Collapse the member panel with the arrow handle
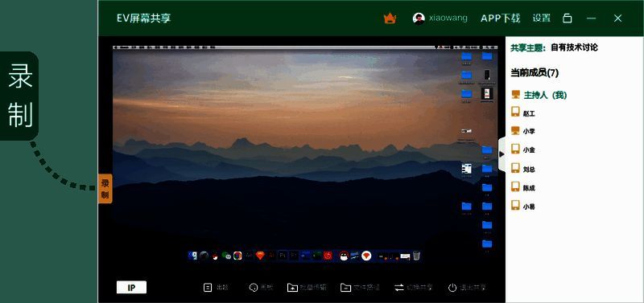Viewport: 644px width, 303px height. pos(502,154)
